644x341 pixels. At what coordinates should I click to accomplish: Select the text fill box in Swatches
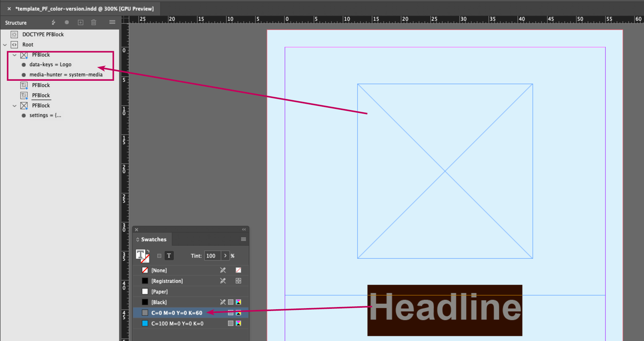[x=141, y=254]
